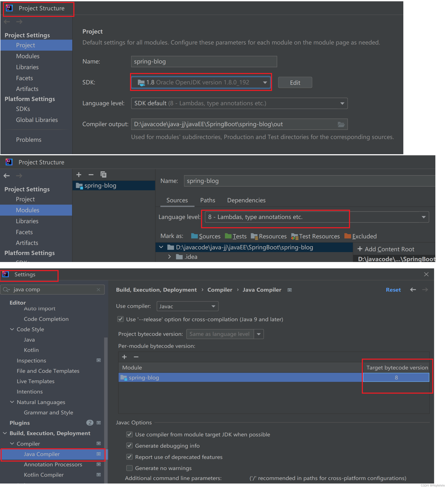Click the copy module icon
This screenshot has width=448, height=489.
103,175
